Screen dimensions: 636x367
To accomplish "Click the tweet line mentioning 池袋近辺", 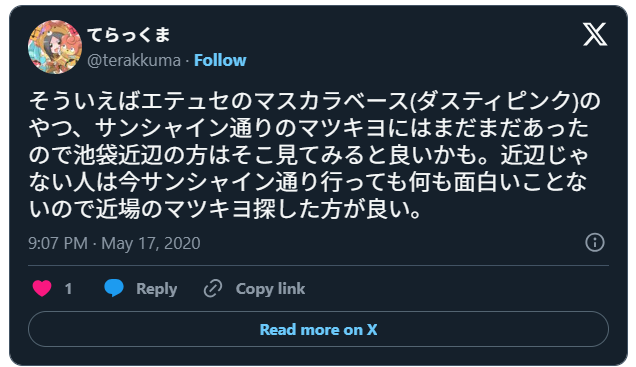I will click(x=308, y=155).
